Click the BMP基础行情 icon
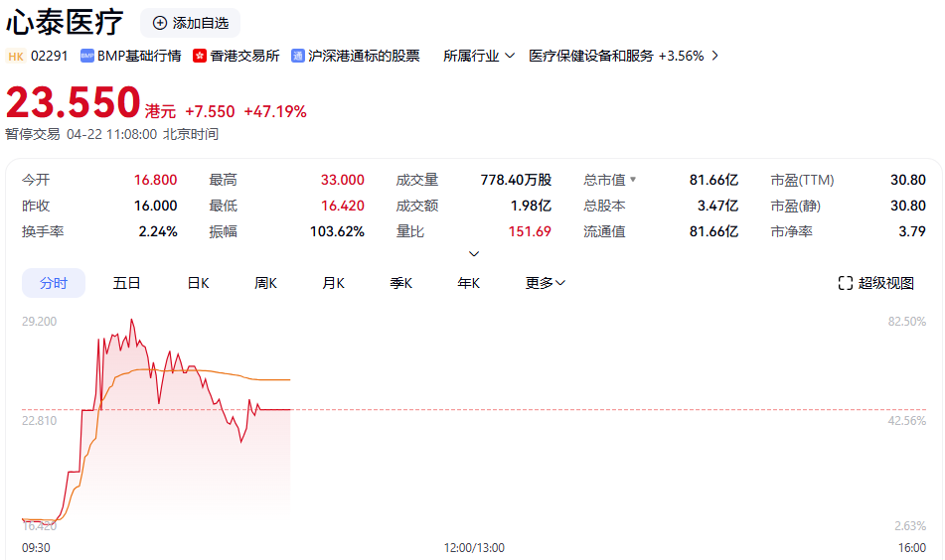This screenshot has height=560, width=945. point(87,56)
